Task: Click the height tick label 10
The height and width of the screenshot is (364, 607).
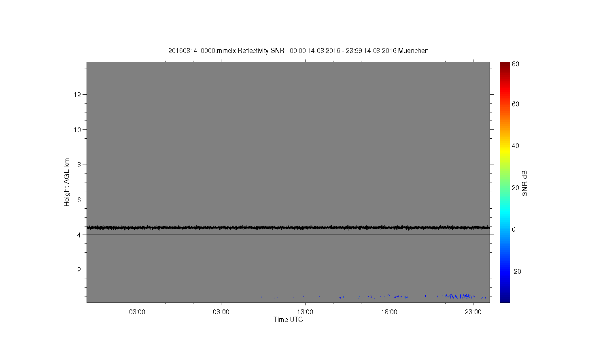Action: (78, 129)
